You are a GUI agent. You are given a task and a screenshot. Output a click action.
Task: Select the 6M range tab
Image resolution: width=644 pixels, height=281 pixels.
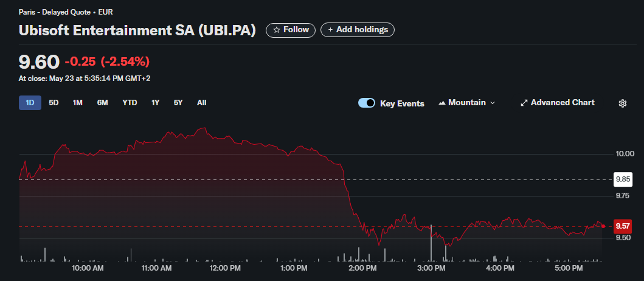tap(102, 103)
